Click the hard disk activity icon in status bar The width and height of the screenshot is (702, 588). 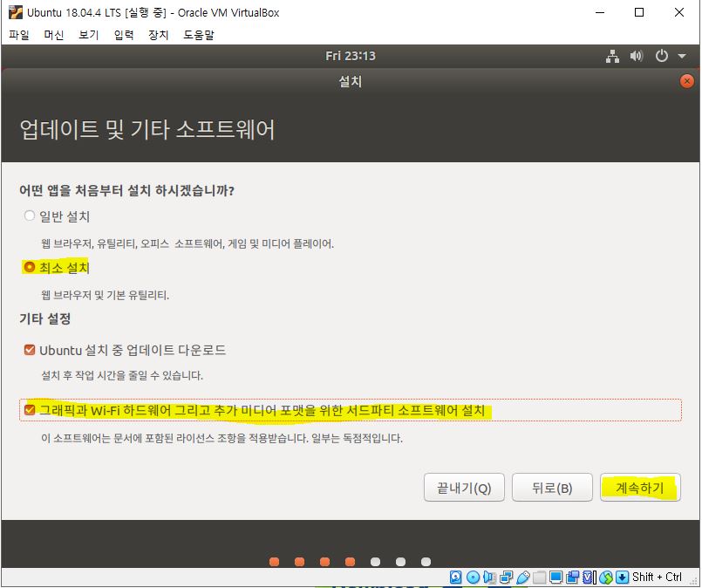click(x=455, y=578)
